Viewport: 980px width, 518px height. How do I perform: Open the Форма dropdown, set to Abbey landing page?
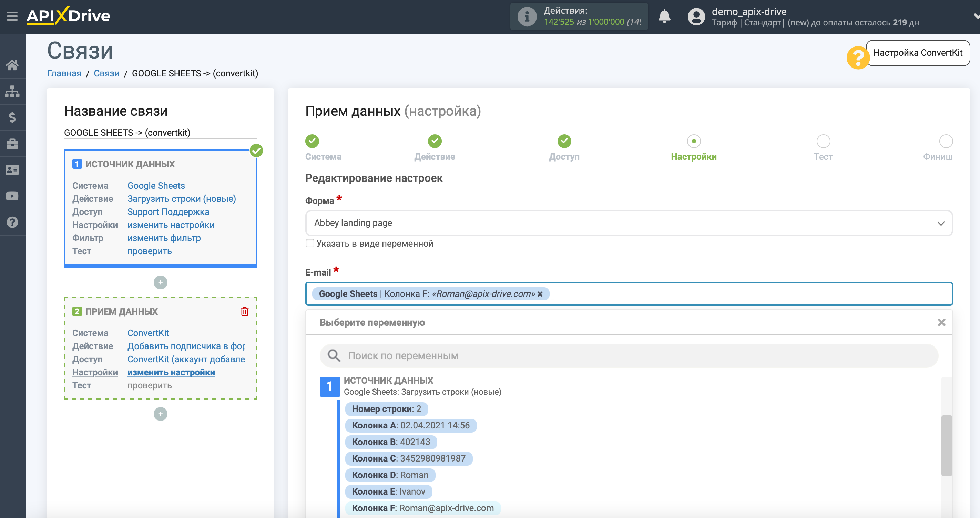point(629,223)
